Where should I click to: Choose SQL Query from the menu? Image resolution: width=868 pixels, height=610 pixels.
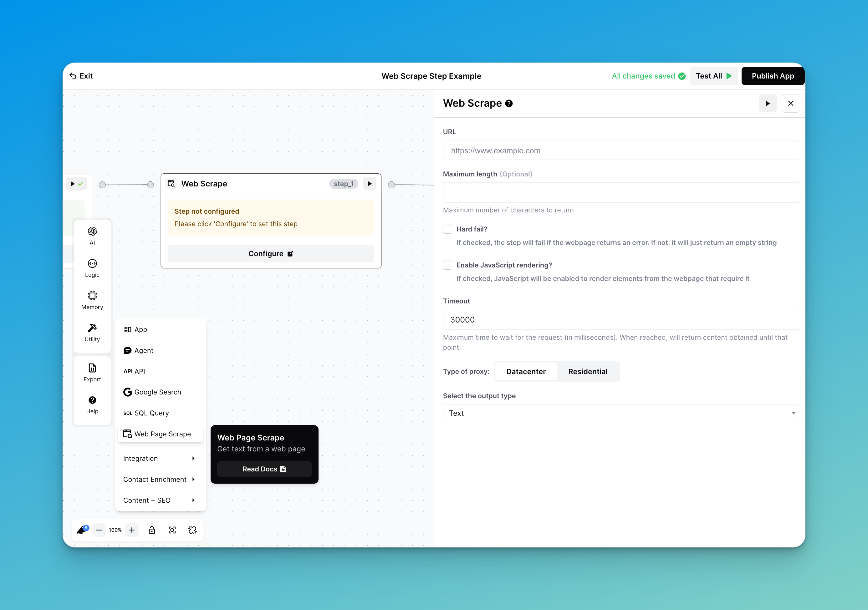[x=151, y=413]
